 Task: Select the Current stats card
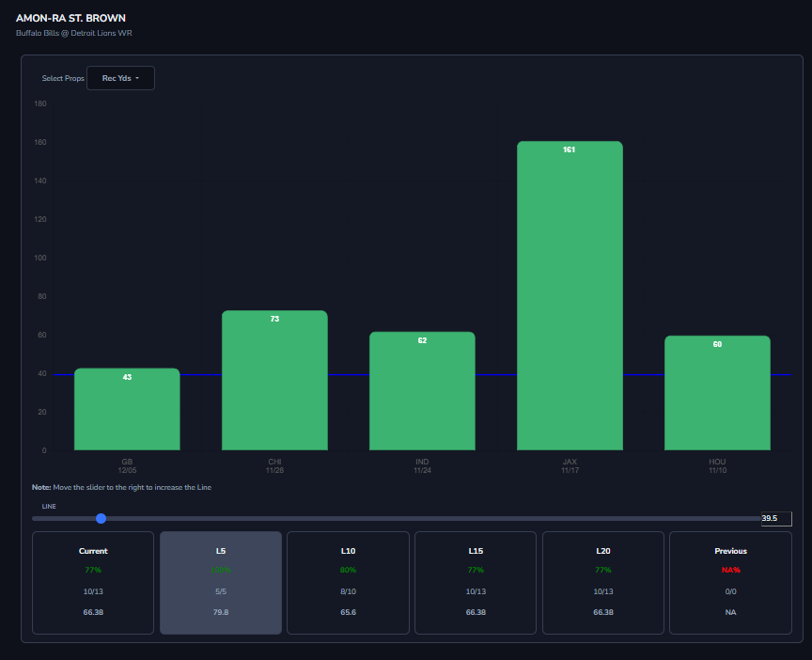(93, 583)
